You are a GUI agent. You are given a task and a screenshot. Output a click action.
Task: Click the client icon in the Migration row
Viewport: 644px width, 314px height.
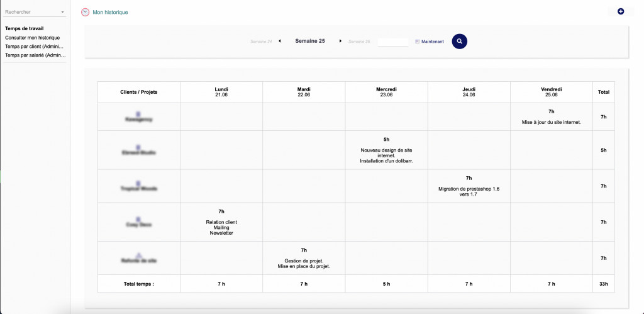138,183
